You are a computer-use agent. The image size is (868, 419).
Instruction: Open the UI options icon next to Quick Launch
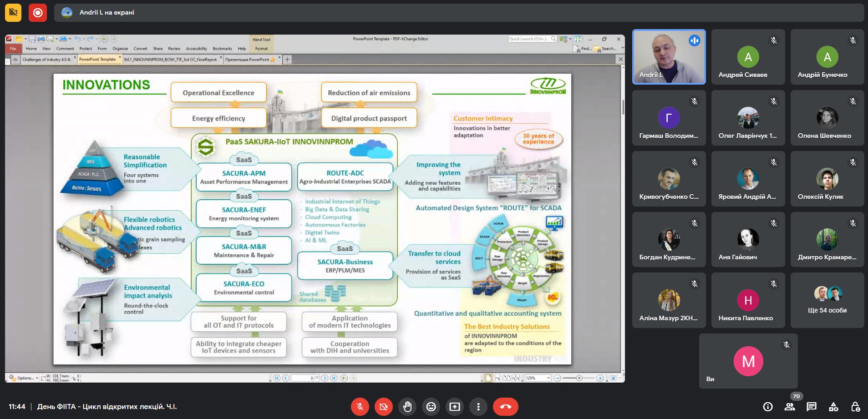[563, 39]
